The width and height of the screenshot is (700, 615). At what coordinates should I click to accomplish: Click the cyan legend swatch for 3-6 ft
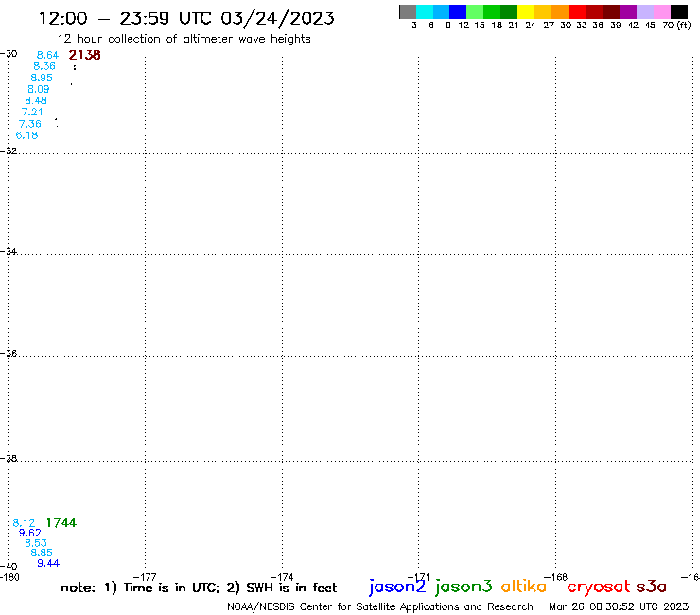425,11
